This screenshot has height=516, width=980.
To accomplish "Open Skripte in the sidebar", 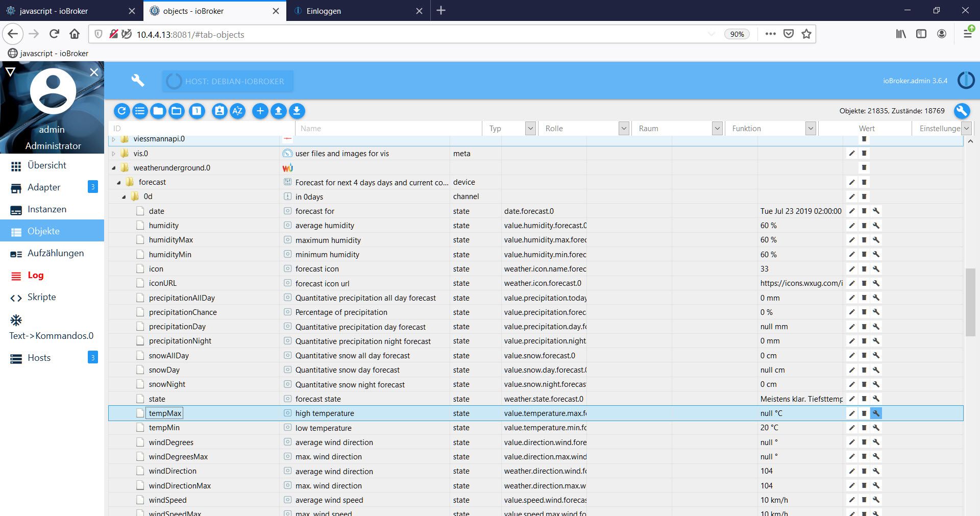I will point(52,297).
